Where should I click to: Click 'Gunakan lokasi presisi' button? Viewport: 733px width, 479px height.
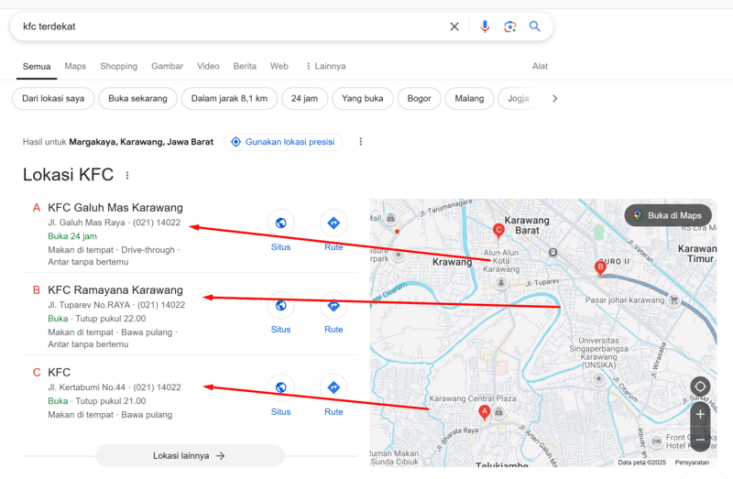point(283,142)
